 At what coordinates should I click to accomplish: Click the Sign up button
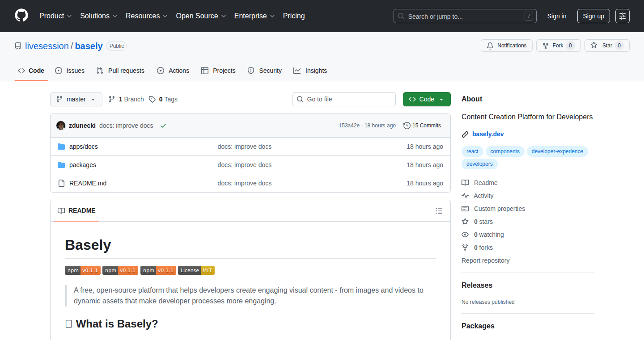[x=593, y=16]
